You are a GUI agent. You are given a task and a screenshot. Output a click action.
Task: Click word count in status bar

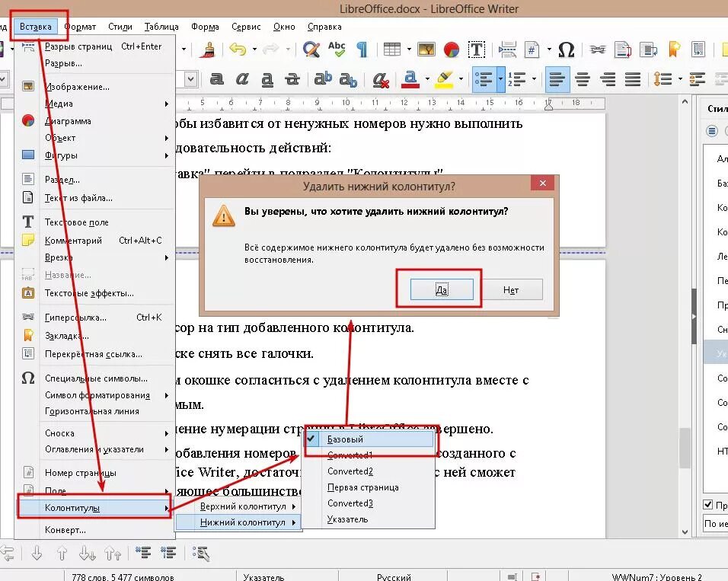pyautogui.click(x=123, y=577)
